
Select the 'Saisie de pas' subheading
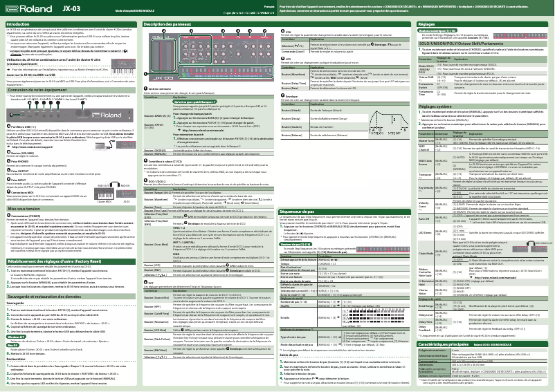coord(289,355)
